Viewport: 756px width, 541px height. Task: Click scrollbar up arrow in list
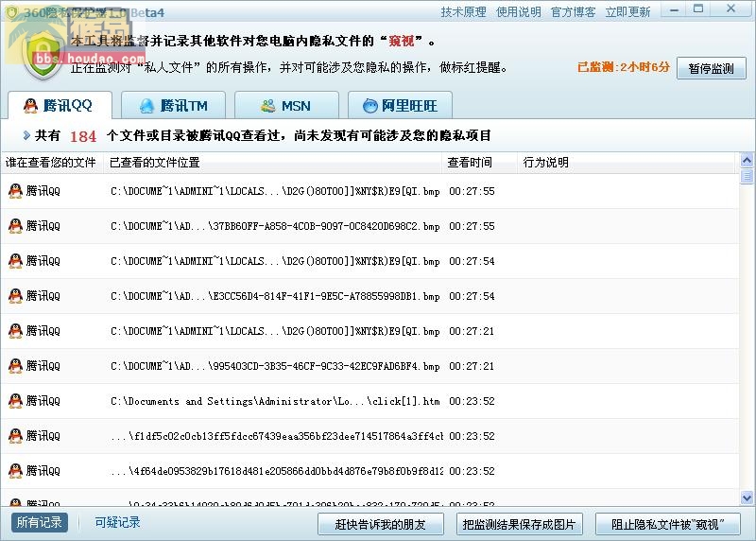747,160
